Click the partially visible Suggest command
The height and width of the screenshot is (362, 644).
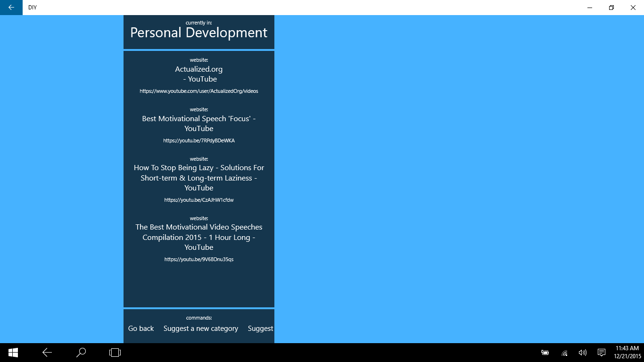coord(261,329)
